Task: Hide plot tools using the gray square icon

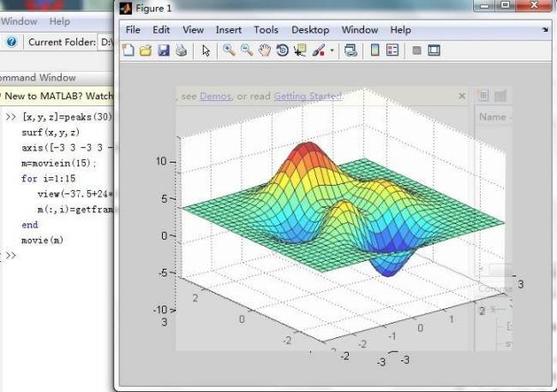Action: [416, 50]
